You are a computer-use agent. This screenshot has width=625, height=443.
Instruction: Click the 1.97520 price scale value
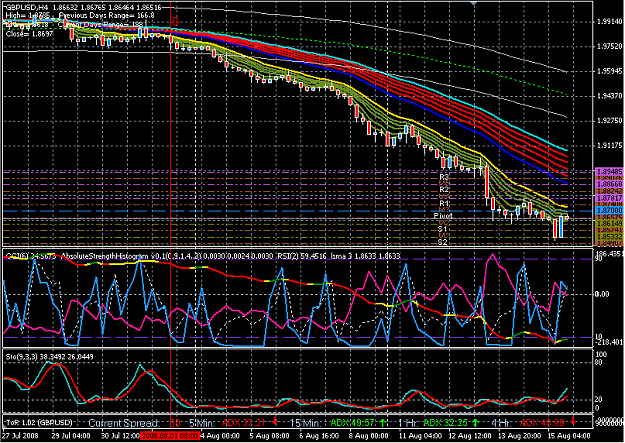[610, 47]
